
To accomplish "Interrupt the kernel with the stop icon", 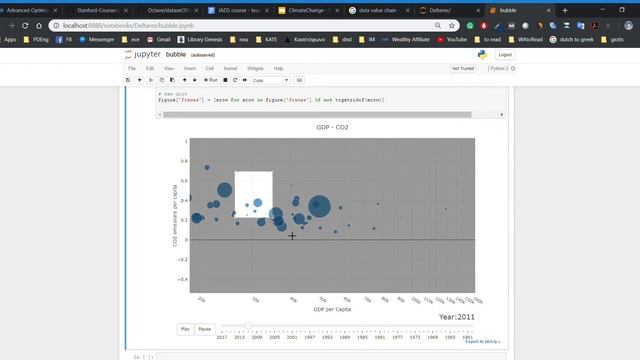I will point(225,80).
